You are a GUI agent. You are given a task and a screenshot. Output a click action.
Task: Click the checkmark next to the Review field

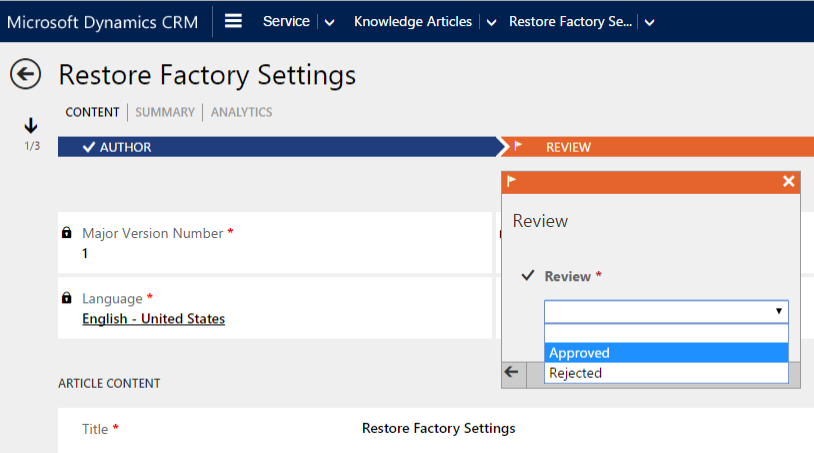point(527,276)
